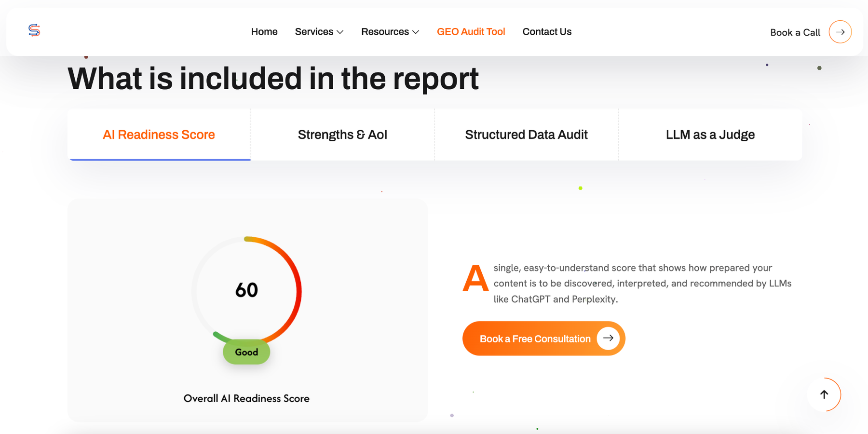This screenshot has height=434, width=868.
Task: Click the Good status badge under the gauge
Action: coord(246,352)
